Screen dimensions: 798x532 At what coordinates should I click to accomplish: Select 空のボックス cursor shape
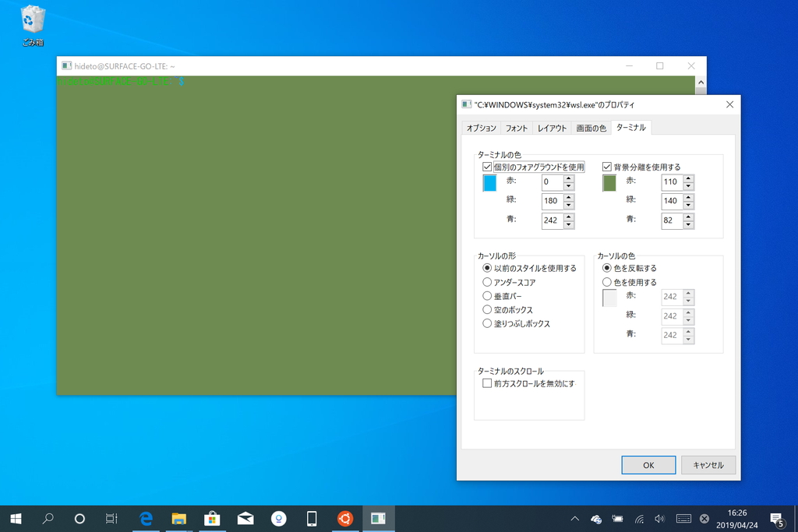pyautogui.click(x=487, y=309)
